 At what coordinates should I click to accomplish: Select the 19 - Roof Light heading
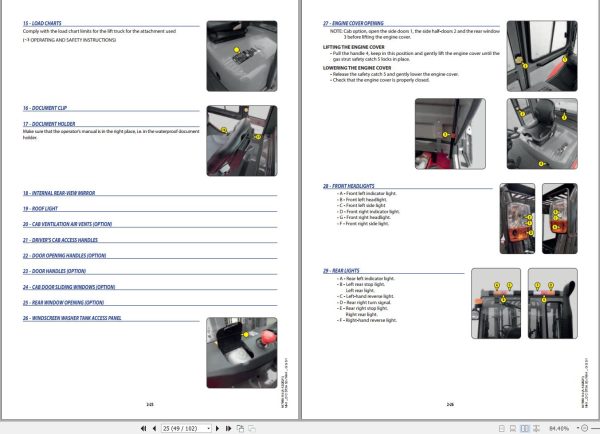(40, 209)
